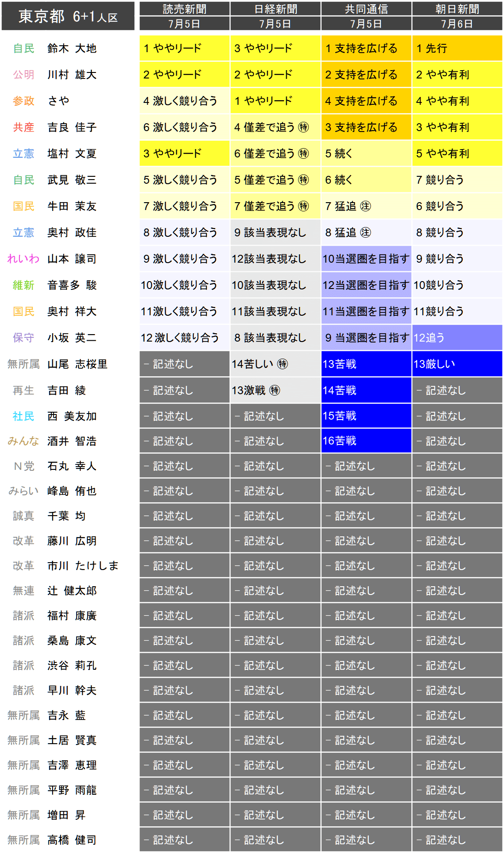504x853 pixels.
Task: Click candidate name 小坂 英二
Action: coord(72,338)
